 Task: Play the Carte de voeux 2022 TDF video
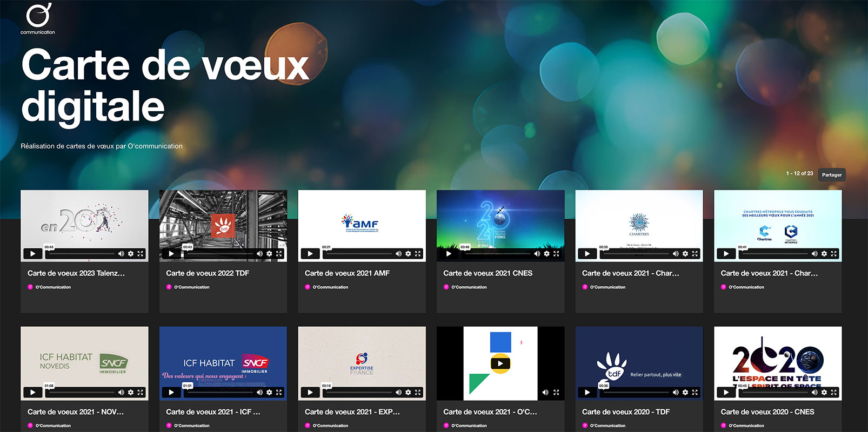click(x=171, y=254)
